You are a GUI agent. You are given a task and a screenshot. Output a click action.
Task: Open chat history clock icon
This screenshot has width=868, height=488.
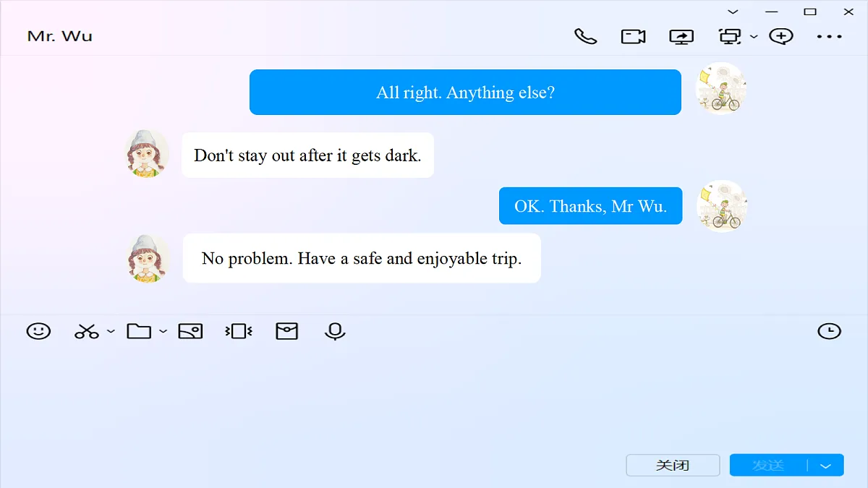tap(829, 331)
